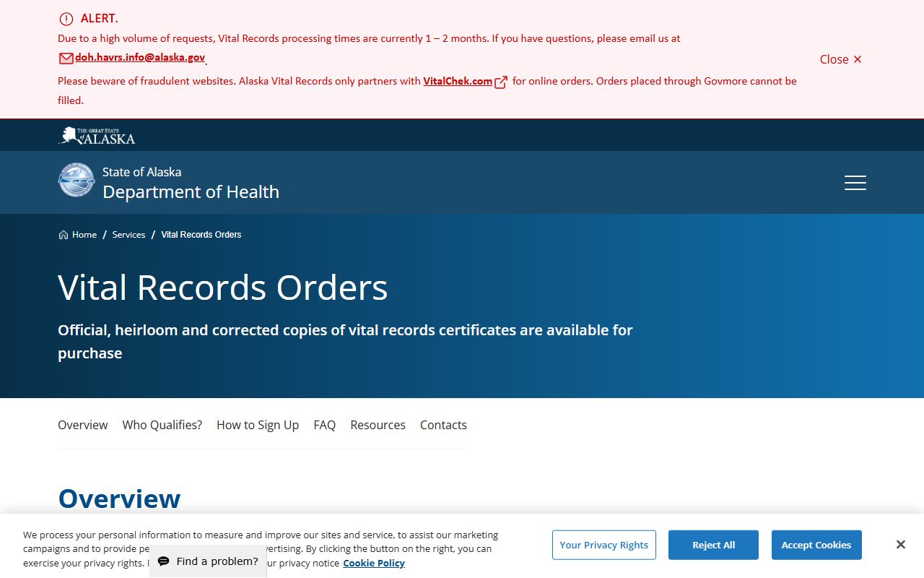Viewport: 924px width, 578px height.
Task: Select the Who Qualifies? tab
Action: tap(162, 425)
